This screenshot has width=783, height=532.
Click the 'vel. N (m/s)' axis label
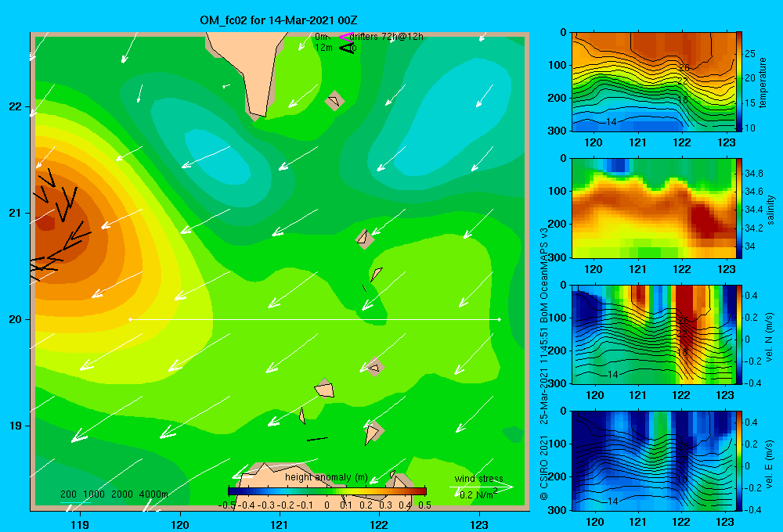point(770,337)
